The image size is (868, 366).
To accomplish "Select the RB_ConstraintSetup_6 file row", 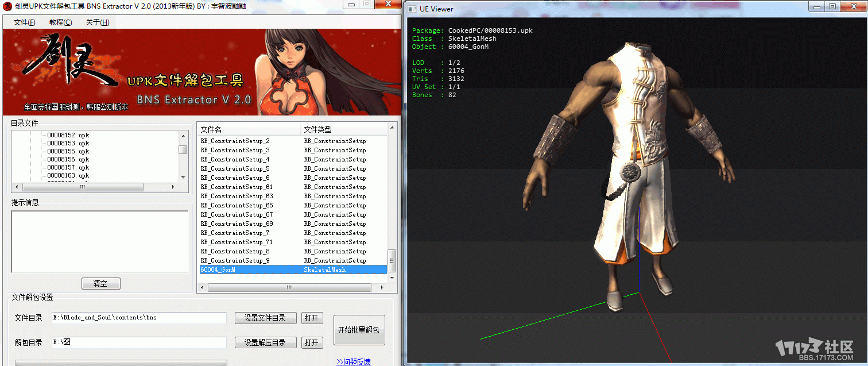I will (293, 178).
